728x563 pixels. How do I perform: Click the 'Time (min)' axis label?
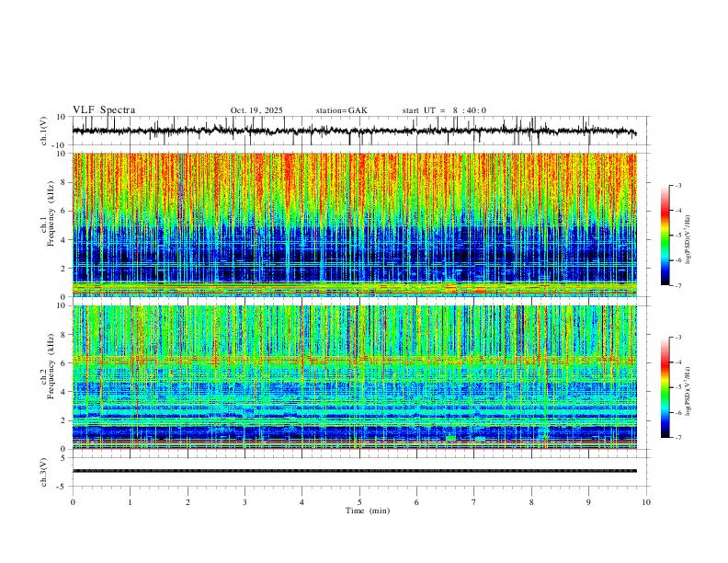click(368, 511)
